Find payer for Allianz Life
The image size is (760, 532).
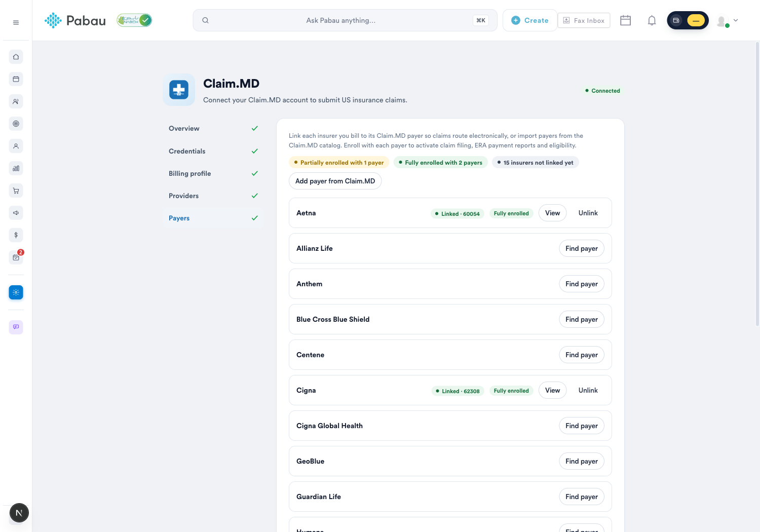tap(582, 248)
